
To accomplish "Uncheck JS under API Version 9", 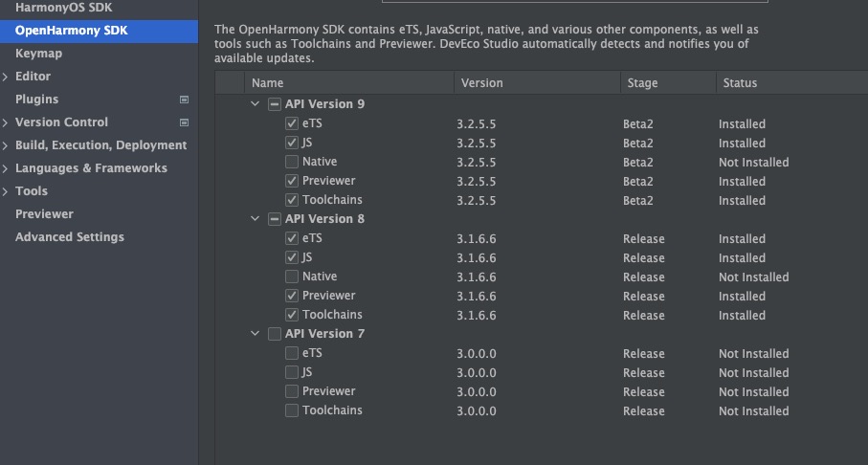I will 292,143.
